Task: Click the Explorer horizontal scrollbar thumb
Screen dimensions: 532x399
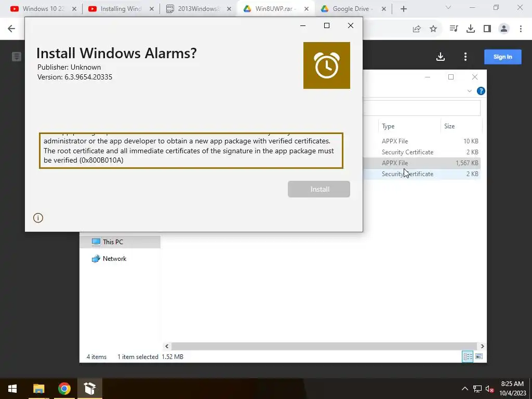Action: [324, 346]
